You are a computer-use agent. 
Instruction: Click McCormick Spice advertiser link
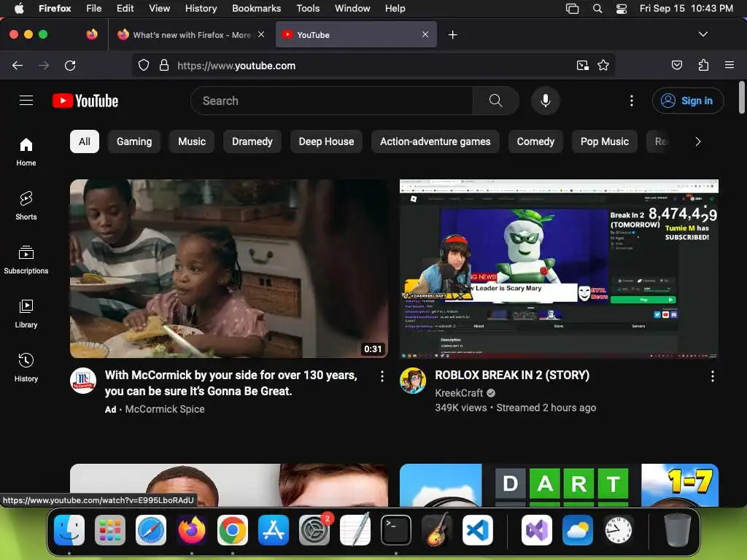tap(165, 409)
